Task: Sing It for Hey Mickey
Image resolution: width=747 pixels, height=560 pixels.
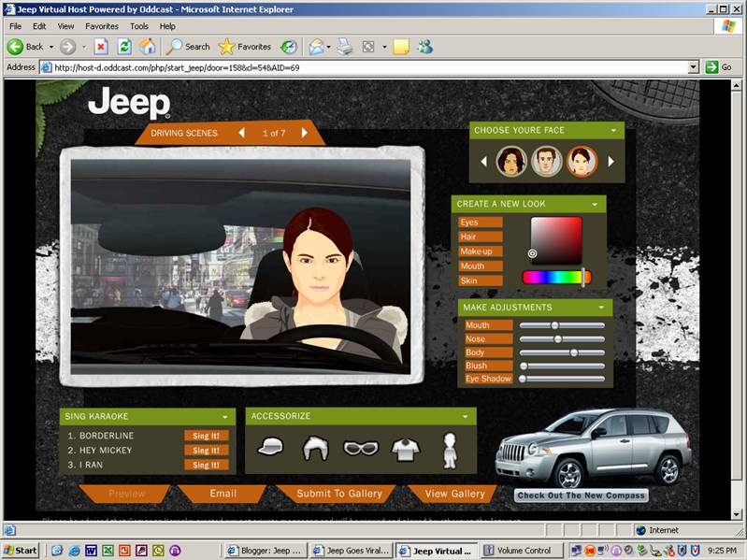Action: click(x=207, y=450)
